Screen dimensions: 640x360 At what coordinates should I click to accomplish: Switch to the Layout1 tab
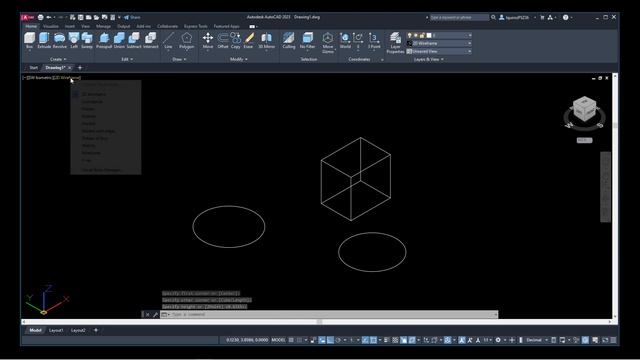[56, 330]
